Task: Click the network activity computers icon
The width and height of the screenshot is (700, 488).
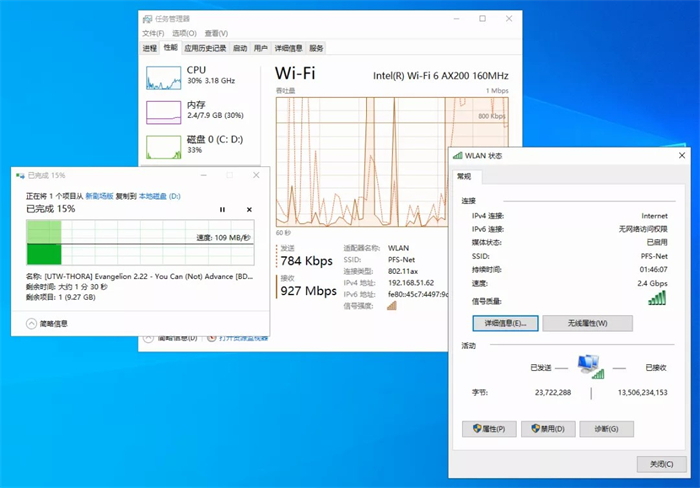Action: [x=591, y=367]
